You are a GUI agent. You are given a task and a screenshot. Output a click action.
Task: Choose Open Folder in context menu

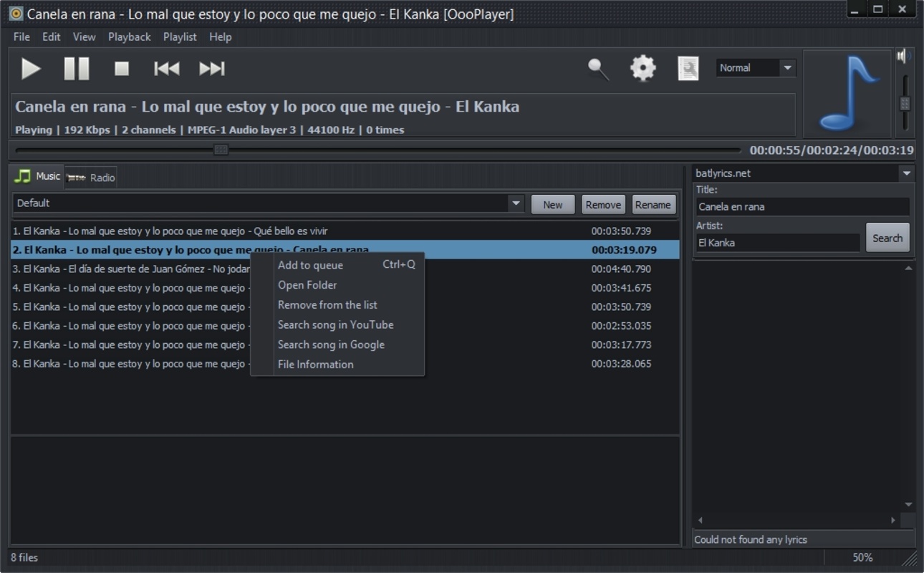[x=337, y=285]
